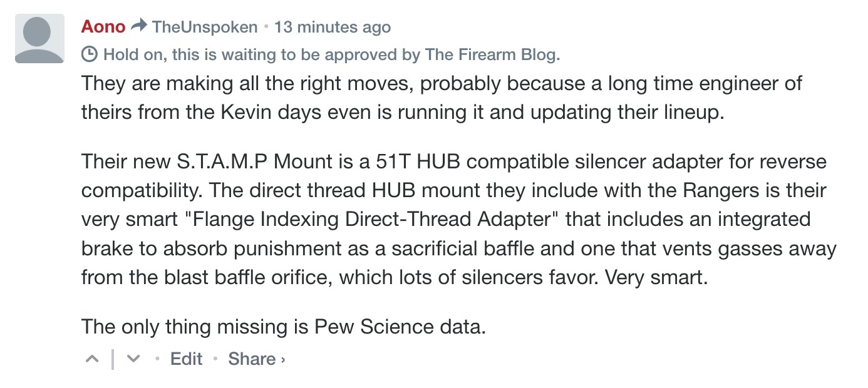Click the clock icon for pending approval
Viewport: 868px width, 388px height.
(90, 54)
